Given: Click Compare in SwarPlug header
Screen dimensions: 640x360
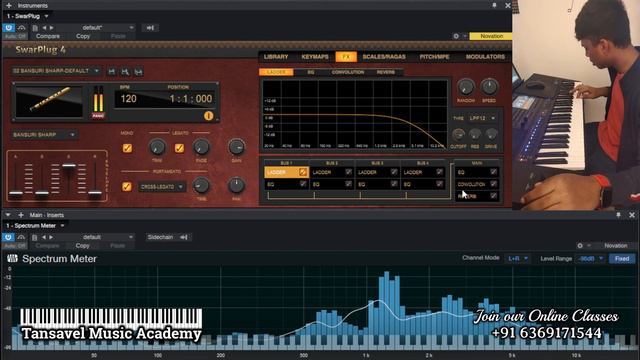Looking at the screenshot, I should [47, 36].
